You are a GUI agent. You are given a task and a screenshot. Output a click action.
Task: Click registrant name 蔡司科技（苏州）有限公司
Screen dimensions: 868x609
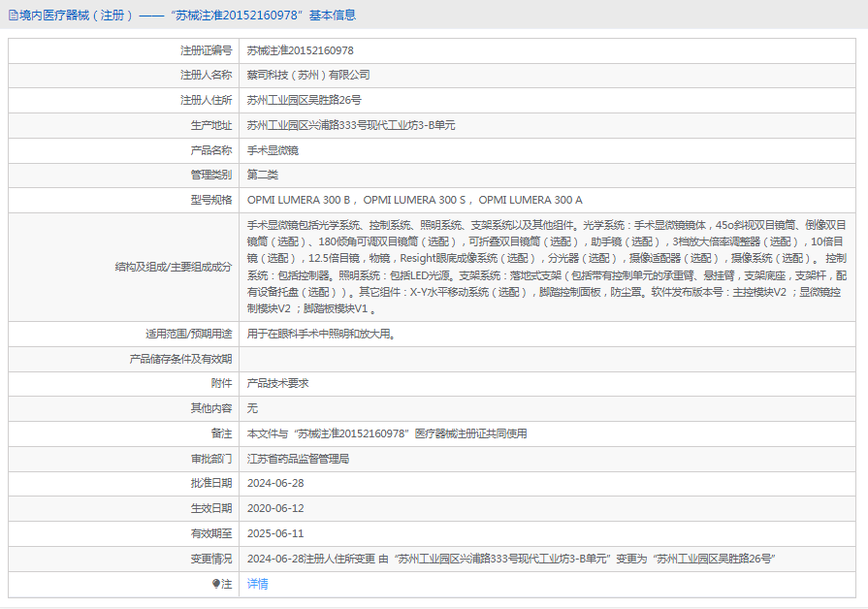point(308,75)
